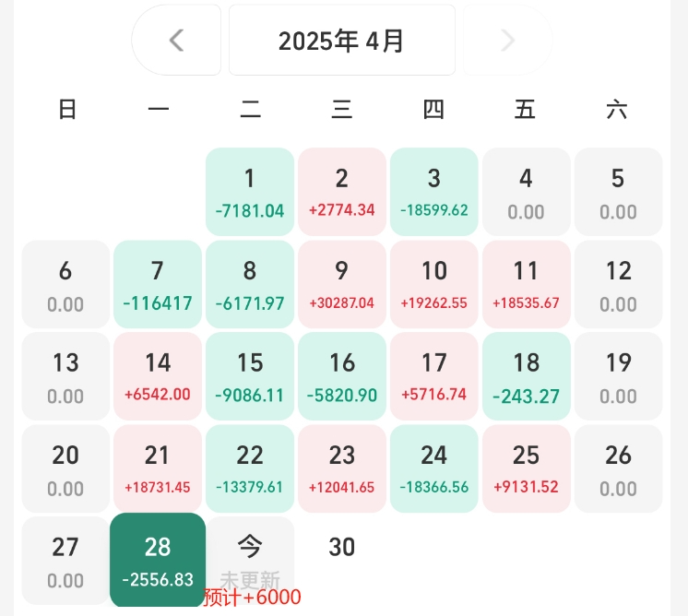This screenshot has width=688, height=616.
Task: Select April 3 showing -18599.62
Action: point(434,192)
